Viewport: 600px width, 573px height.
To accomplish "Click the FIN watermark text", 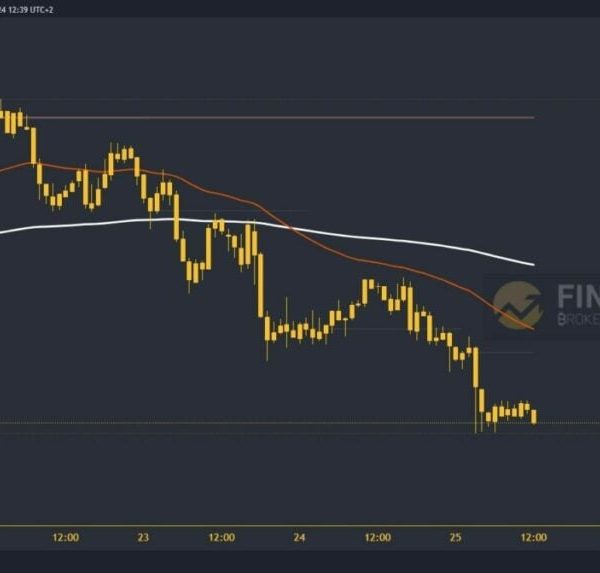I will point(578,296).
